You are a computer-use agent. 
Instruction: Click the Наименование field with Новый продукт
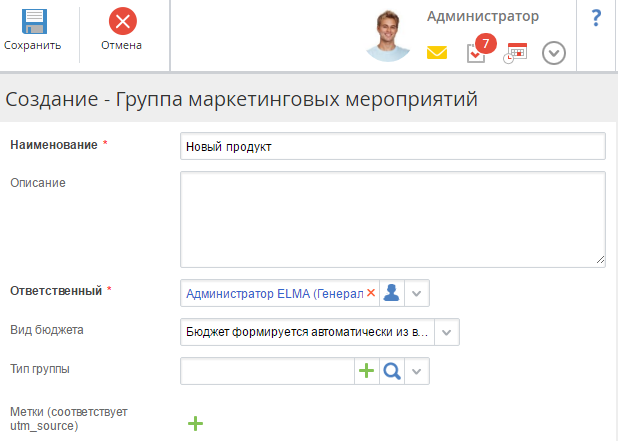click(x=392, y=146)
